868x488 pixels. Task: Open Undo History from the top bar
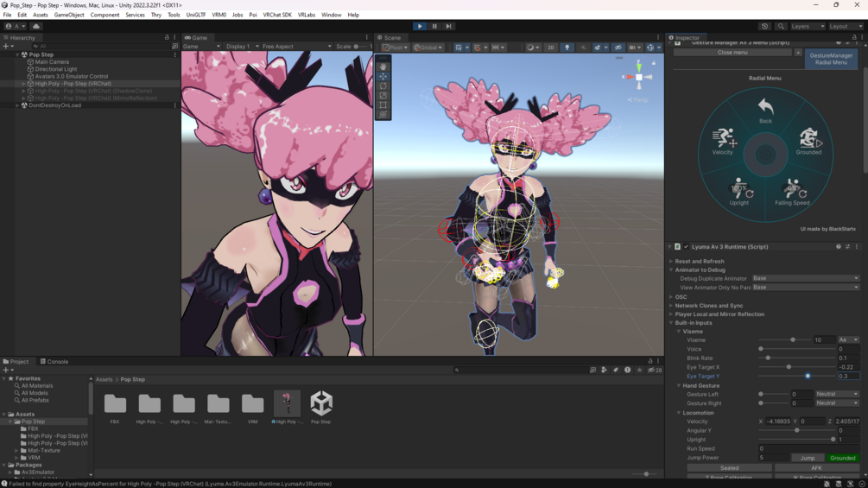pos(764,26)
